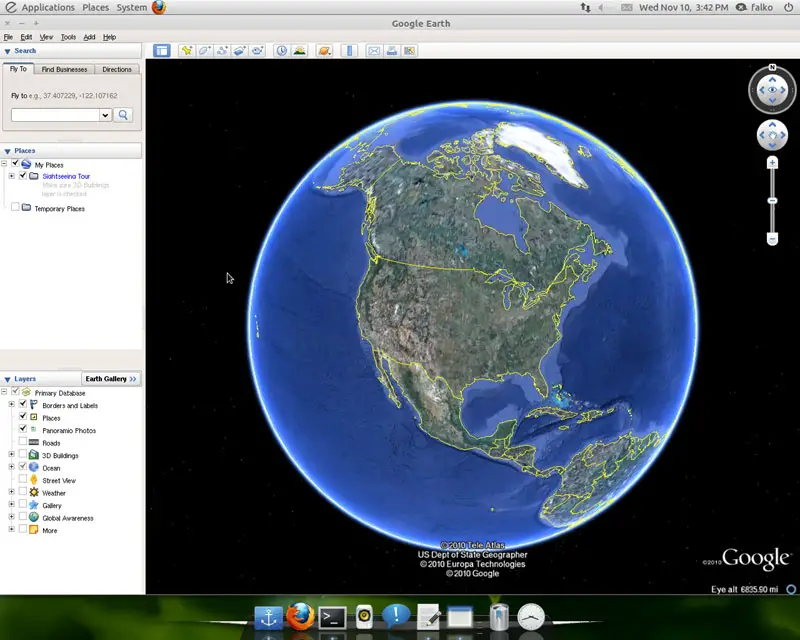
Task: Collapse the Places panel
Action: [x=7, y=151]
